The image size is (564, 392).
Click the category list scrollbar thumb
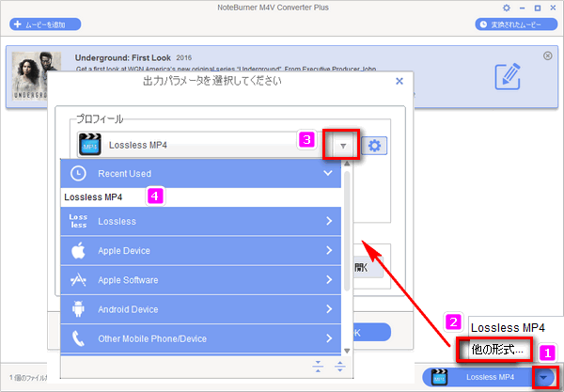coord(347,231)
